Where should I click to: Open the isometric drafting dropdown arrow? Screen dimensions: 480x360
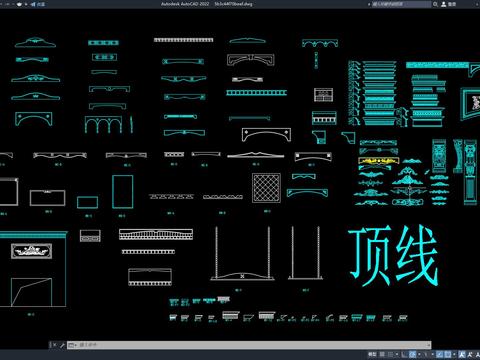click(433, 354)
